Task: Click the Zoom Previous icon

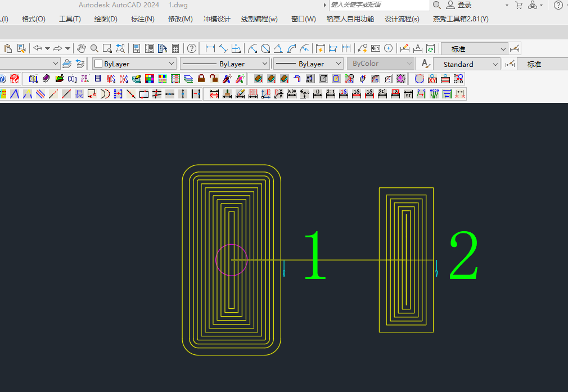Action: 120,48
